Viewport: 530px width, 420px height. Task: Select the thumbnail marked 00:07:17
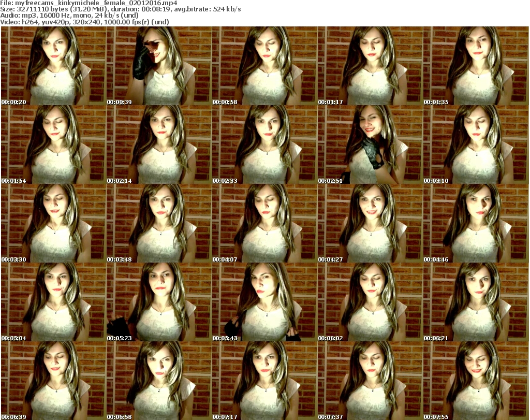pos(264,381)
